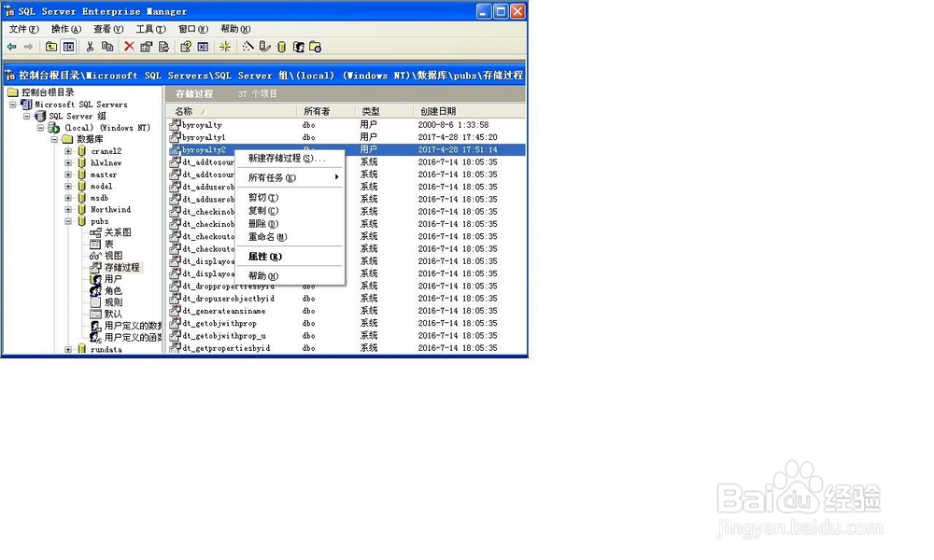Open the 帮助(H) menu in menu bar
The height and width of the screenshot is (560, 934).
pyautogui.click(x=235, y=29)
